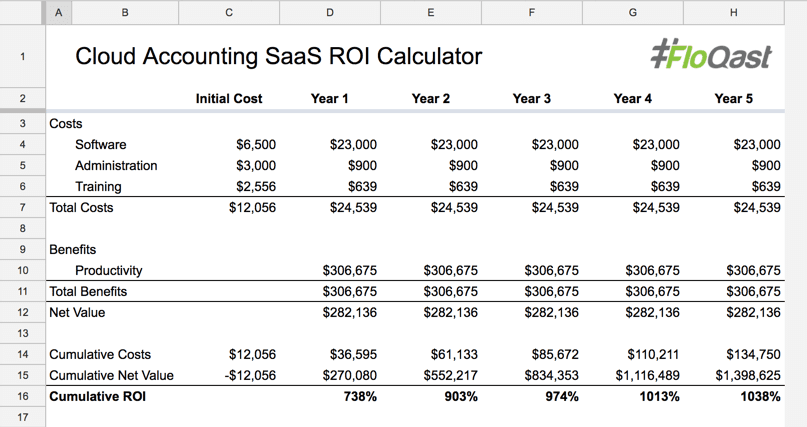The width and height of the screenshot is (807, 427).
Task: Click the -$12,056 cumulative net value cell
Action: (x=250, y=376)
